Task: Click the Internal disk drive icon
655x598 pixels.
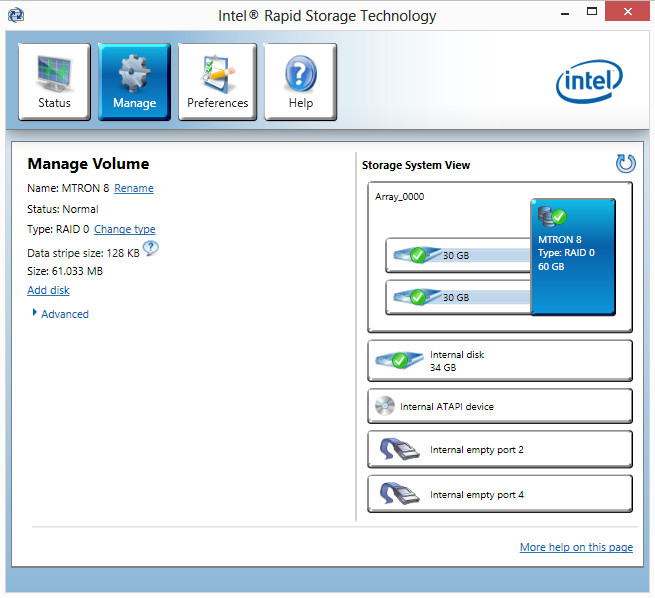Action: point(399,360)
